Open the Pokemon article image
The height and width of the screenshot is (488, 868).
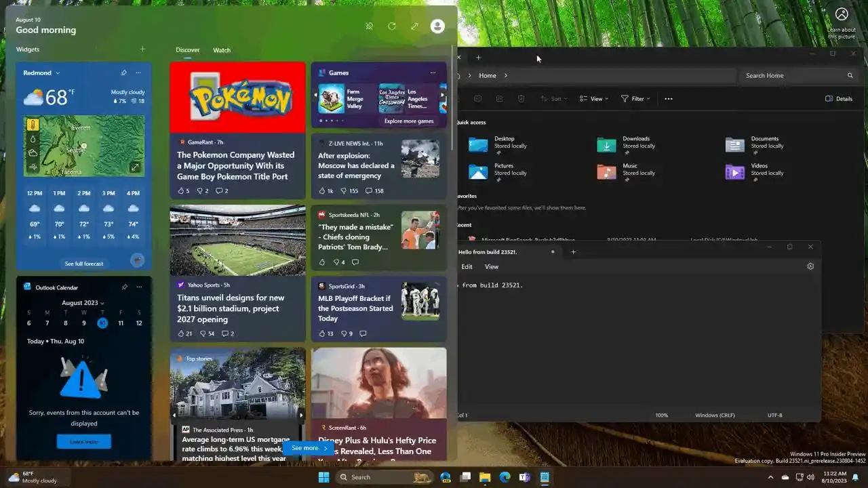coord(238,98)
